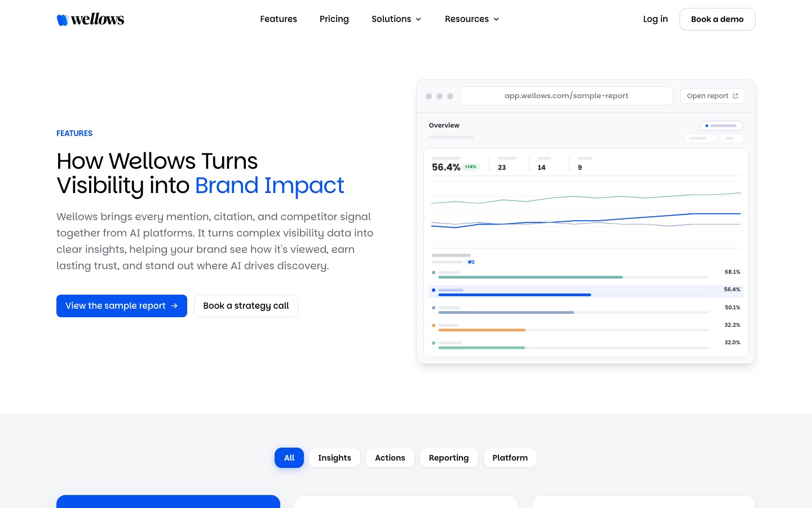Image resolution: width=812 pixels, height=508 pixels.
Task: Click the Open report button
Action: (713, 96)
